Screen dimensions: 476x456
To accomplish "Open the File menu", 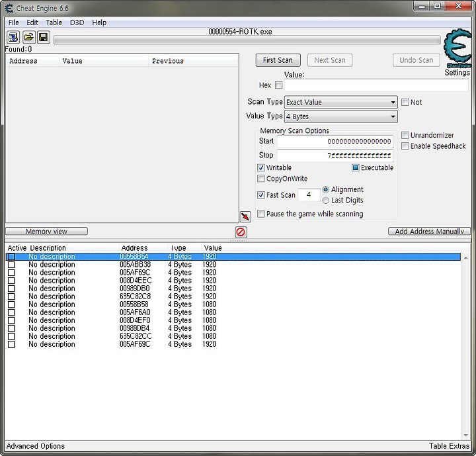I will pyautogui.click(x=14, y=23).
